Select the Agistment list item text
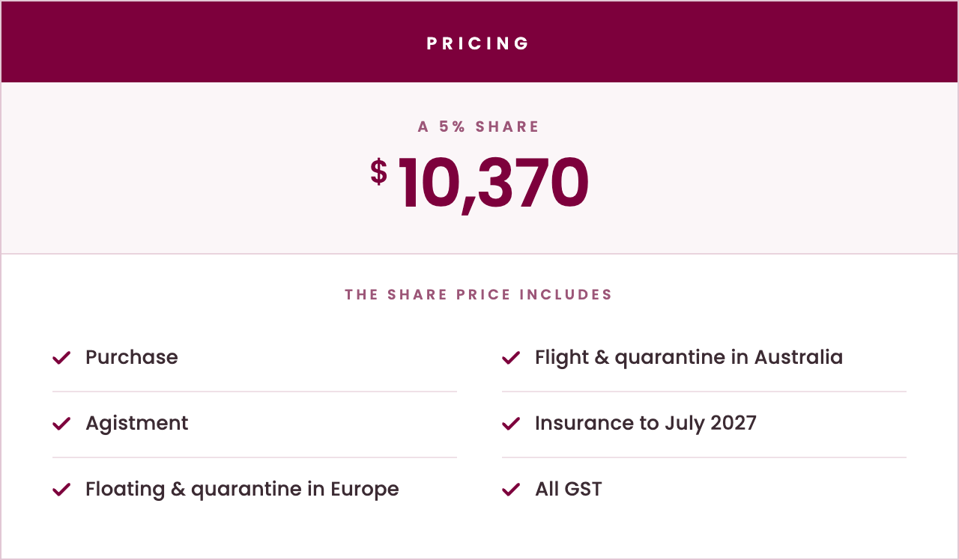 137,424
